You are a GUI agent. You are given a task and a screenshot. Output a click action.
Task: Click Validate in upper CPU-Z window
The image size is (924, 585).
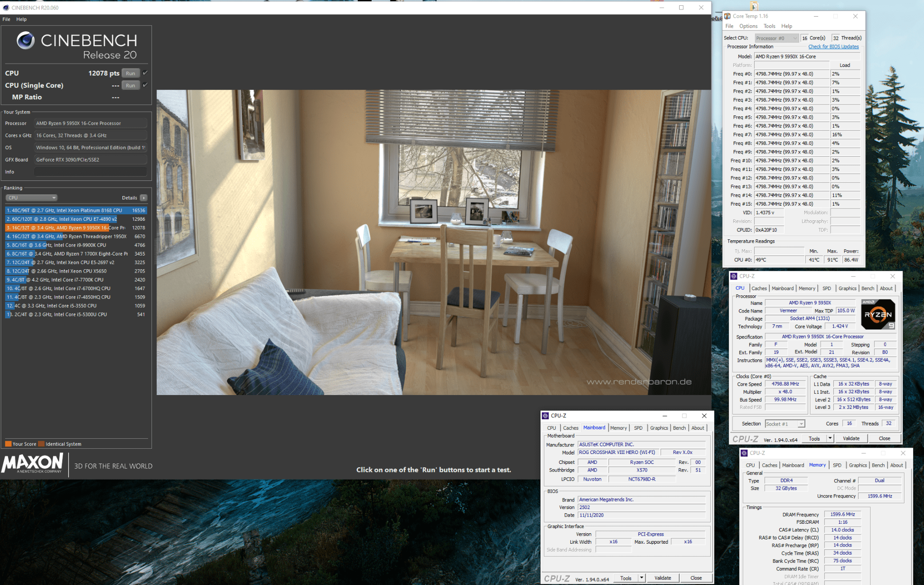(x=851, y=438)
